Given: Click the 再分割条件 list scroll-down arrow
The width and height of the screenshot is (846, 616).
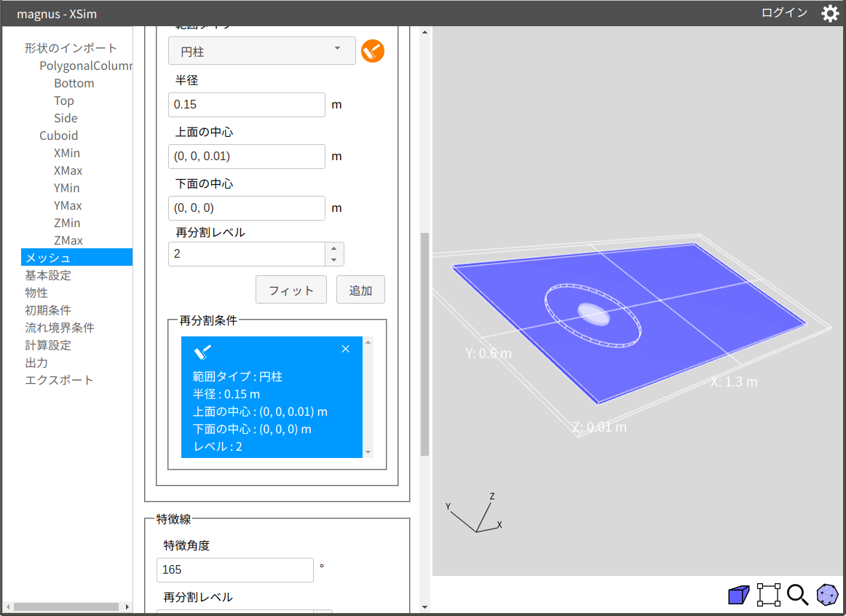Looking at the screenshot, I should [368, 453].
